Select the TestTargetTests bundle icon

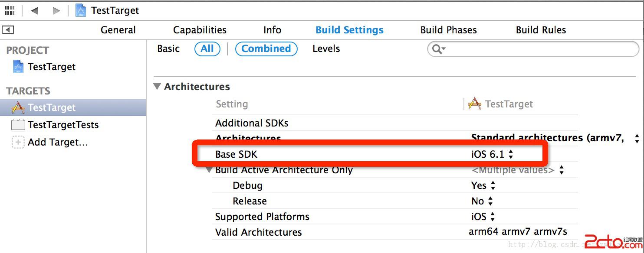pyautogui.click(x=18, y=125)
